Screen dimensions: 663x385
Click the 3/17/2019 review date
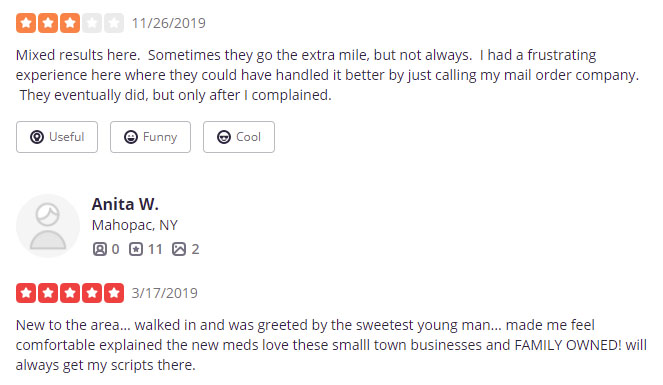[164, 293]
